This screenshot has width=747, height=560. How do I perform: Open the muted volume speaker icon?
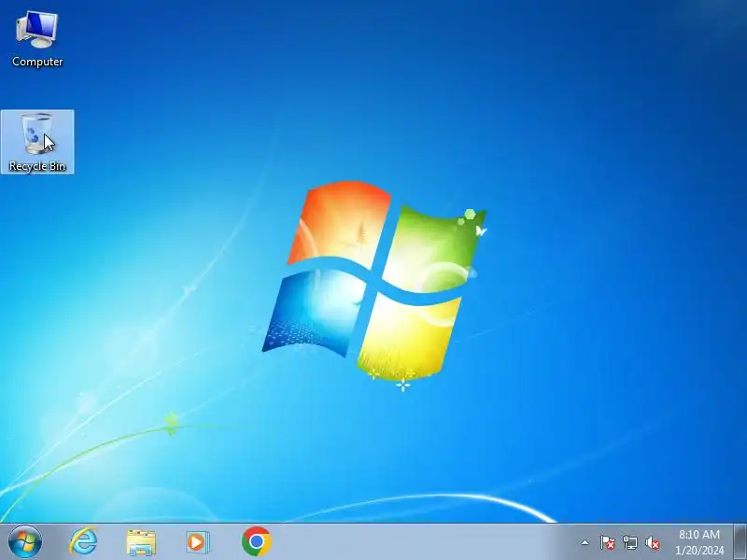click(x=652, y=542)
